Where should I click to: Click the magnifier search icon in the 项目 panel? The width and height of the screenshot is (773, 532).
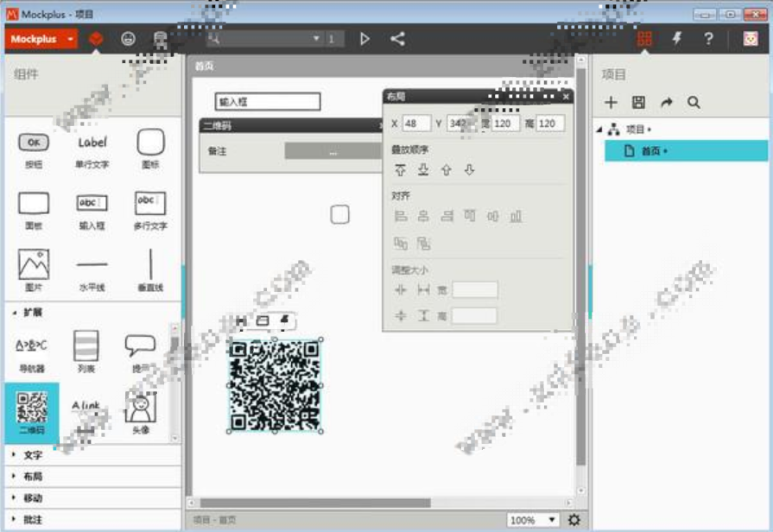[694, 102]
